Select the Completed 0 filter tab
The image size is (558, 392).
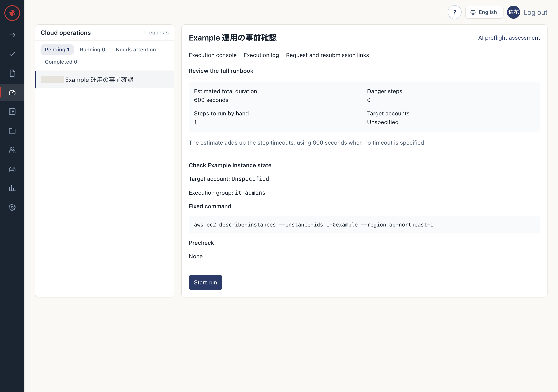click(61, 62)
